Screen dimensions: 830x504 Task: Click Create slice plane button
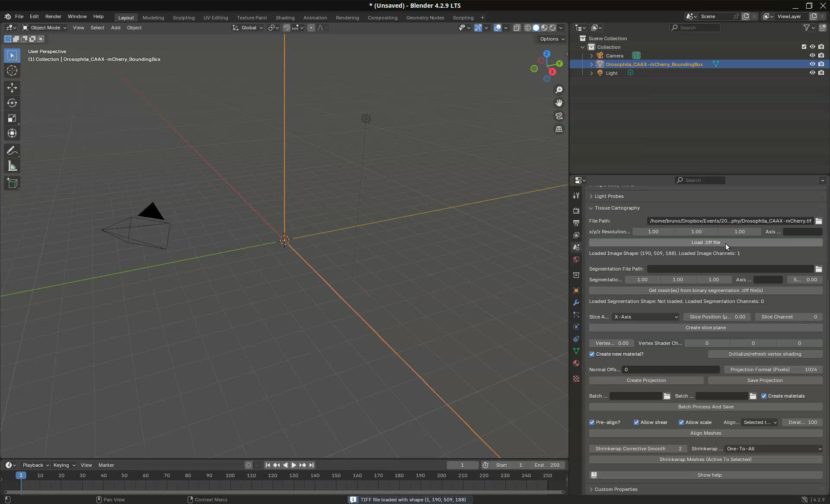pos(705,328)
